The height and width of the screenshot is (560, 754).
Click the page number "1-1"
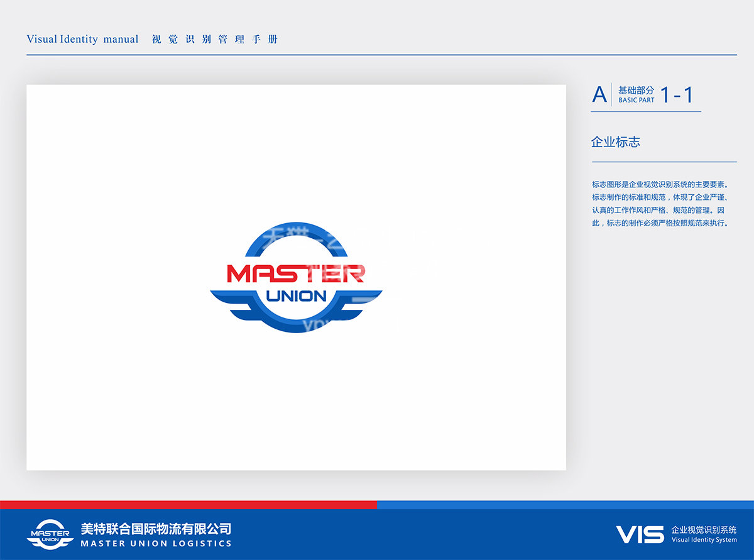[x=677, y=94]
